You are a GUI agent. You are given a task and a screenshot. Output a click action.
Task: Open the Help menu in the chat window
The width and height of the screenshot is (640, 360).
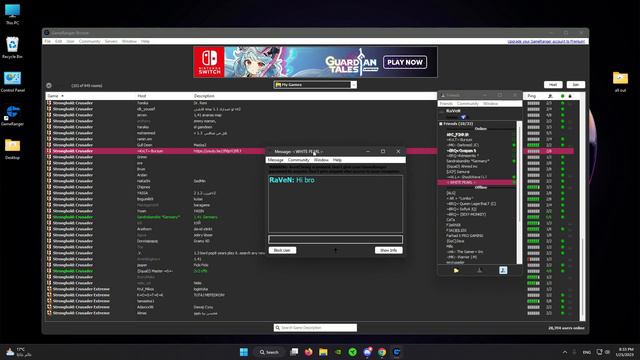337,160
